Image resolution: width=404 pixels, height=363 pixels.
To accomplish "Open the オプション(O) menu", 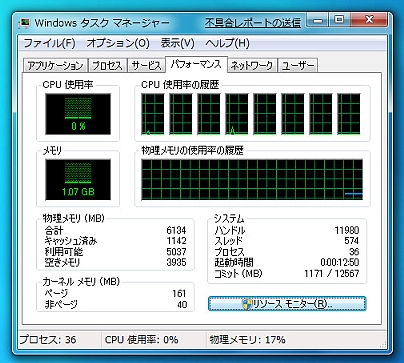I will pyautogui.click(x=118, y=43).
